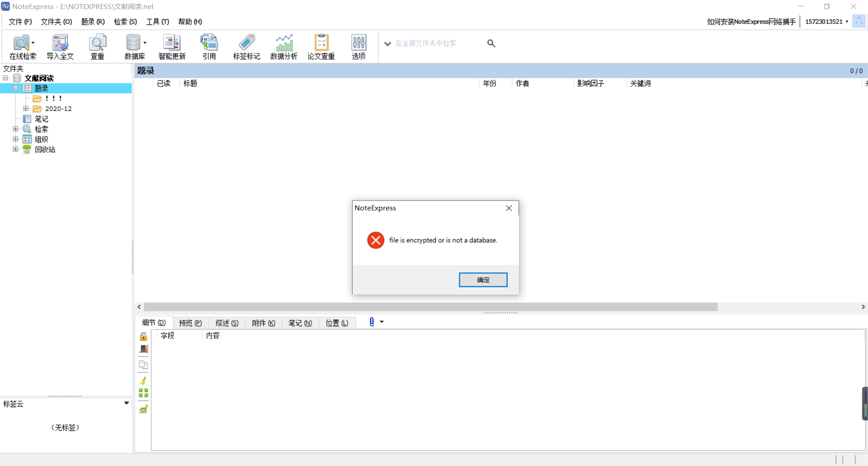Click the 导入全文 import full text icon
The image size is (868, 466).
pyautogui.click(x=60, y=47)
